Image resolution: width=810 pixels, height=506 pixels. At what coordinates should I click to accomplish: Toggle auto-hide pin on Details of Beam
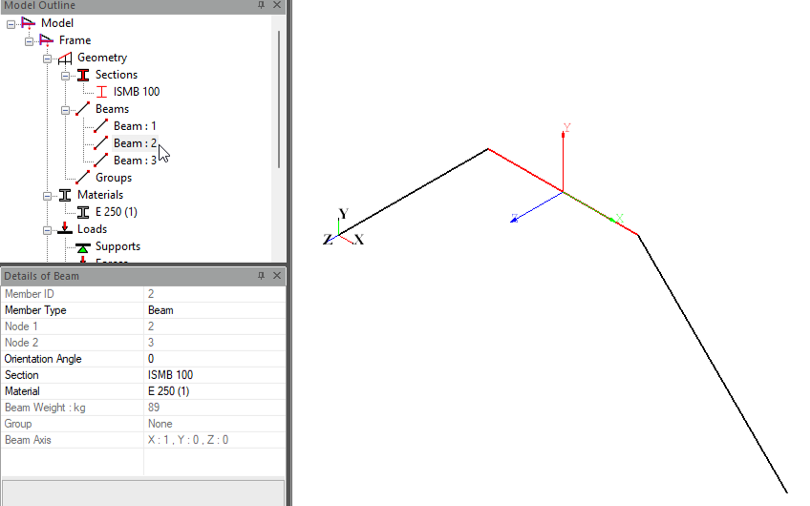(x=261, y=275)
